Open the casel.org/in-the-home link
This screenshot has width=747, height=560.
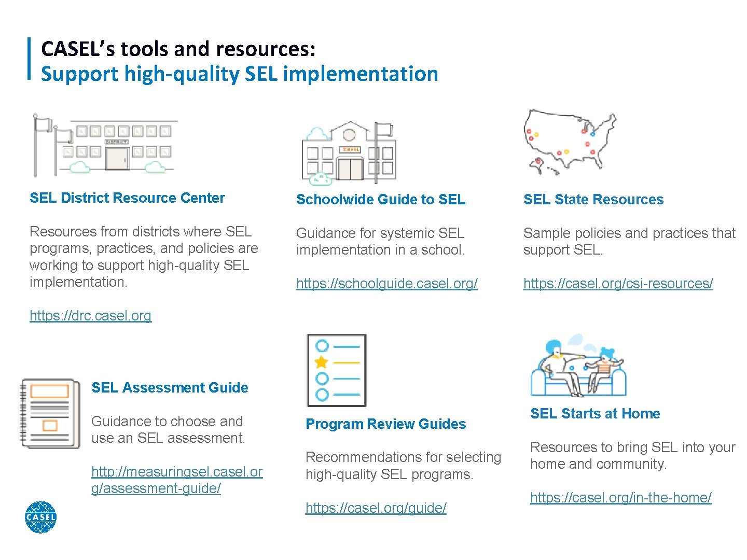tap(621, 497)
